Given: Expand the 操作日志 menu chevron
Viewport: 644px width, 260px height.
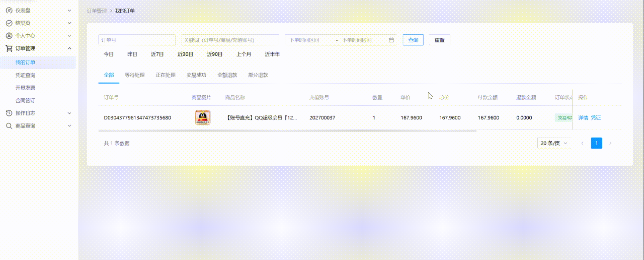Looking at the screenshot, I should click(x=69, y=113).
